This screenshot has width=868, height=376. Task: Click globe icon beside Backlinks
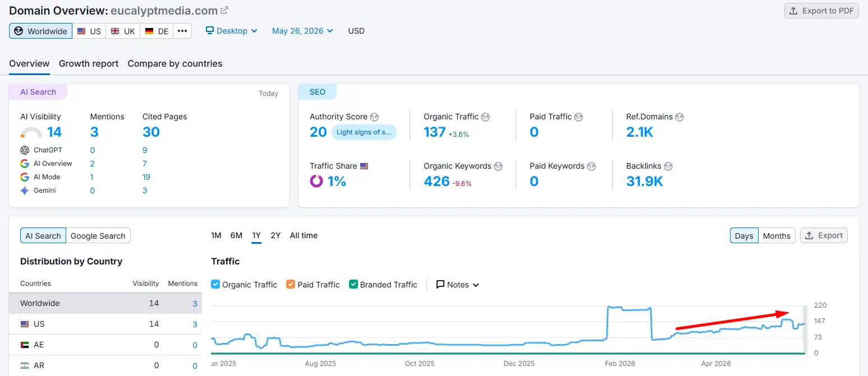point(668,166)
